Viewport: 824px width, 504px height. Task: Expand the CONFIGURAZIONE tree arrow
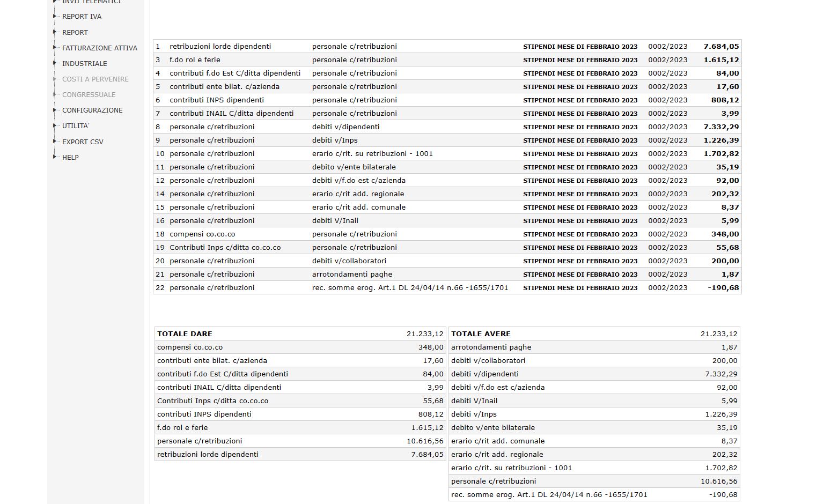coord(55,109)
